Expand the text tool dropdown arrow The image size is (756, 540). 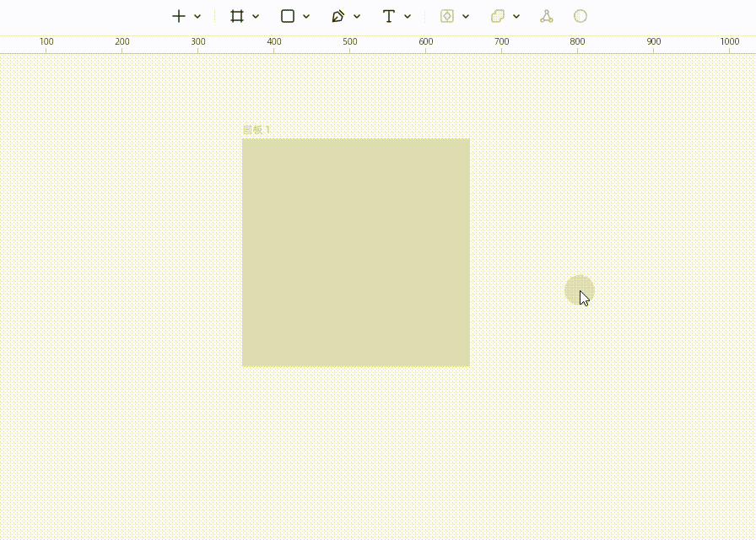408,16
